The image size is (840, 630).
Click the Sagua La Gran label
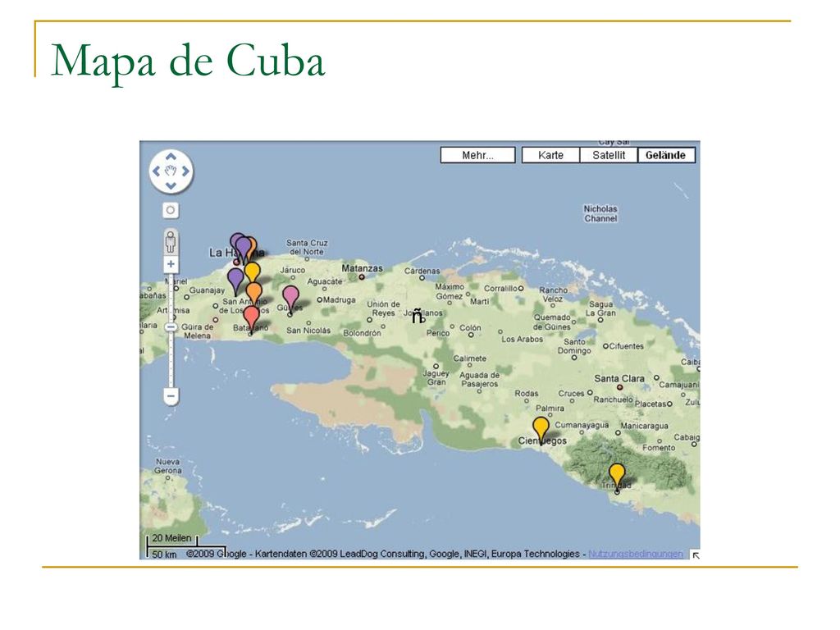point(600,308)
